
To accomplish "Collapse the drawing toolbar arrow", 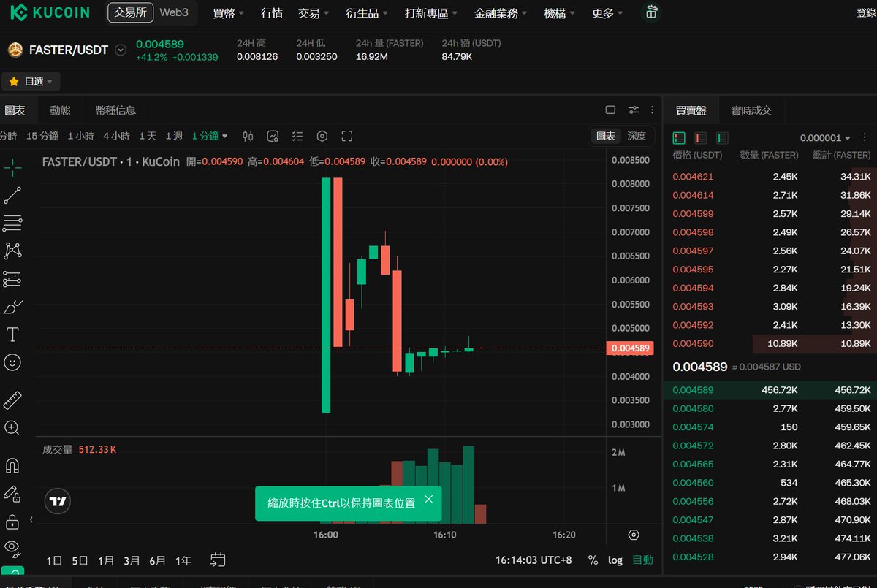I will pyautogui.click(x=31, y=519).
